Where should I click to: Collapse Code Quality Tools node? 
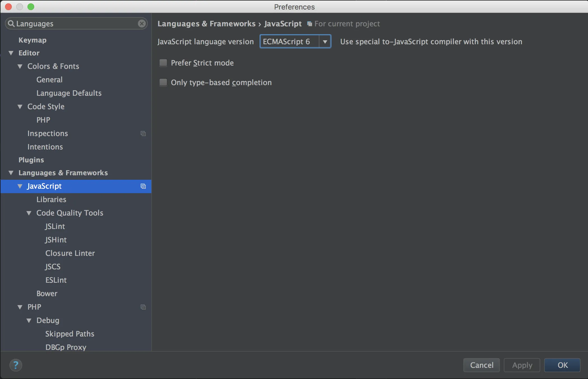[29, 213]
